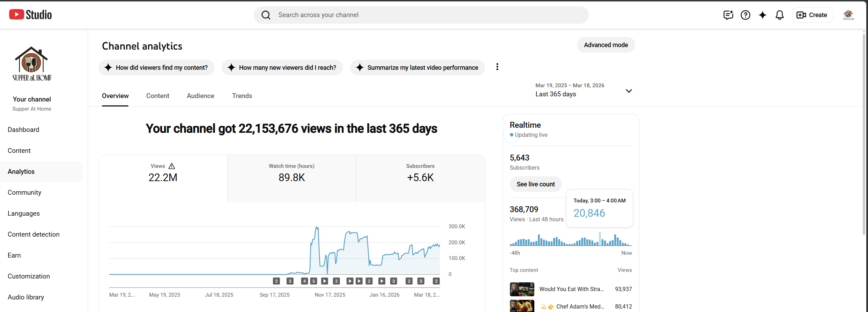This screenshot has width=868, height=312.
Task: Open the send feedback icon
Action: click(728, 15)
